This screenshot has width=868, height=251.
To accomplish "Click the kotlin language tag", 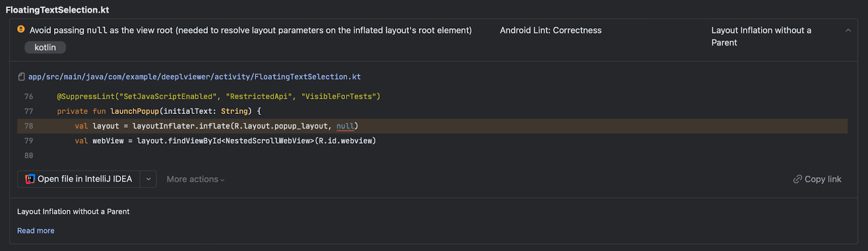I will [x=45, y=47].
